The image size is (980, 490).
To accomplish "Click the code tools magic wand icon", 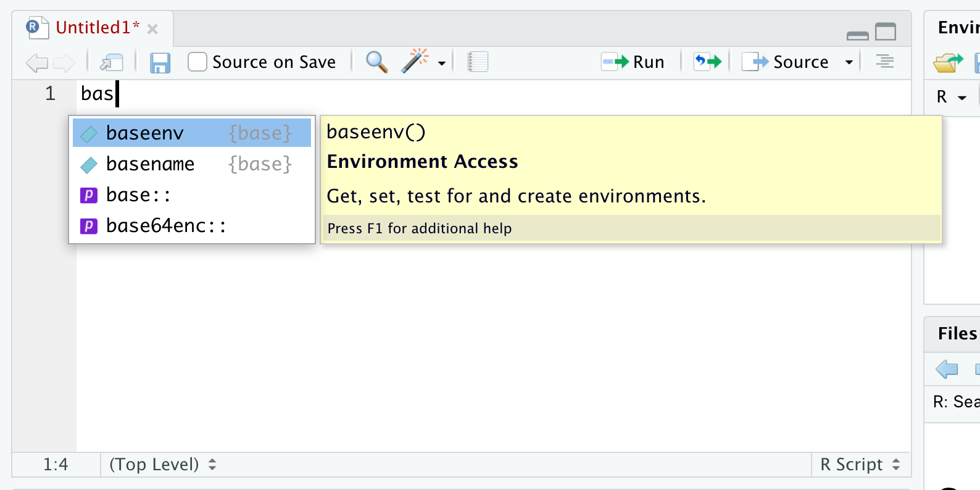I will coord(415,61).
